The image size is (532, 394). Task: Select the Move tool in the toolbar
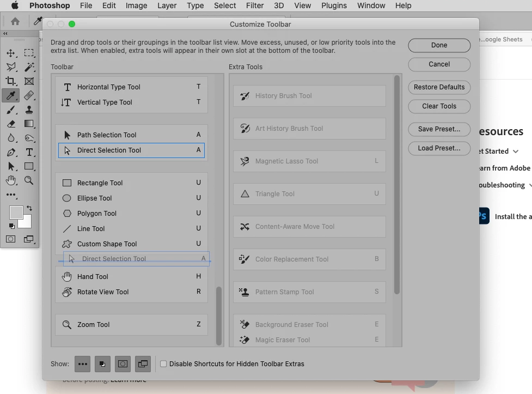coord(11,53)
